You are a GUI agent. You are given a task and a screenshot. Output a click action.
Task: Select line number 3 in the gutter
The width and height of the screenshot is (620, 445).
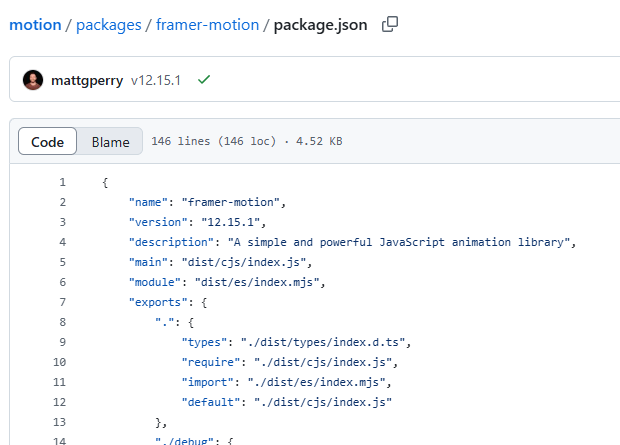point(62,222)
